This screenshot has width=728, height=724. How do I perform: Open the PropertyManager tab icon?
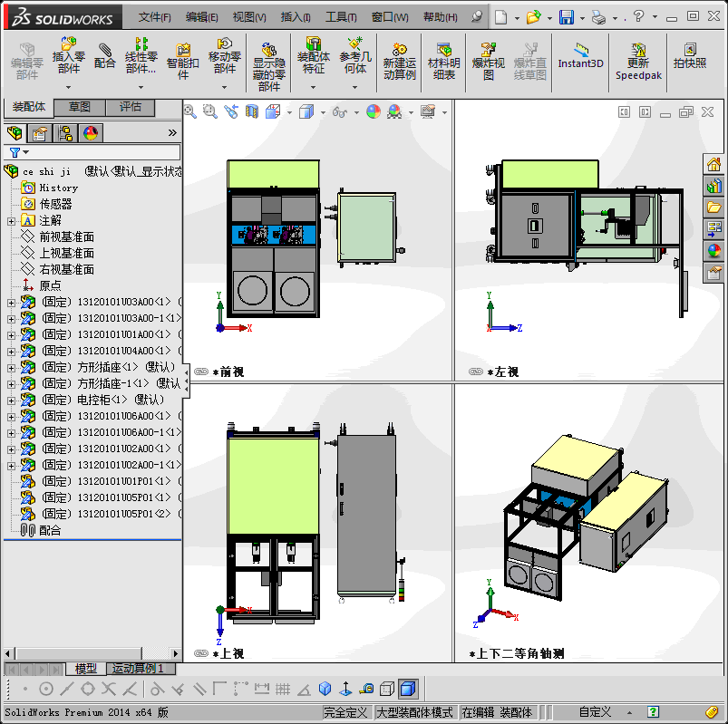40,134
